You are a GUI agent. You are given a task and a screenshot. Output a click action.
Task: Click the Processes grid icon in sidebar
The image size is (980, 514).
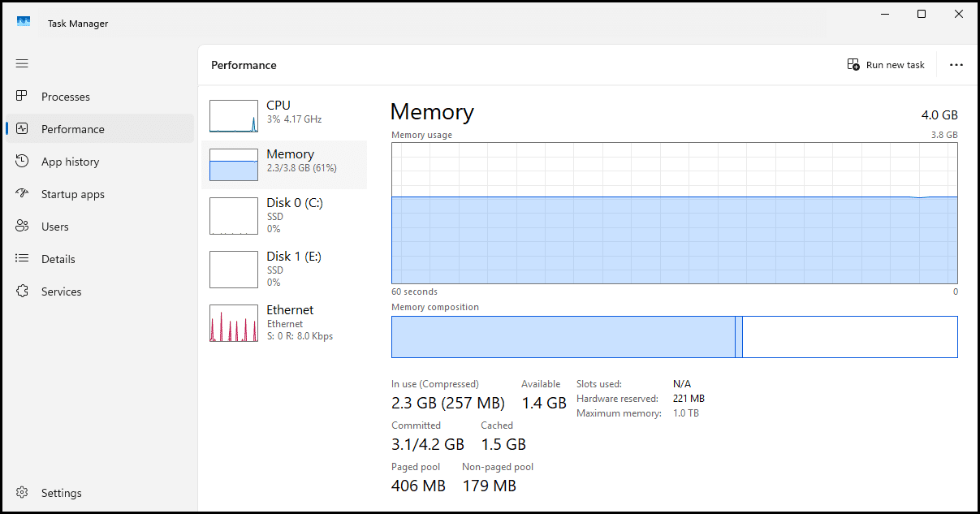tap(23, 96)
